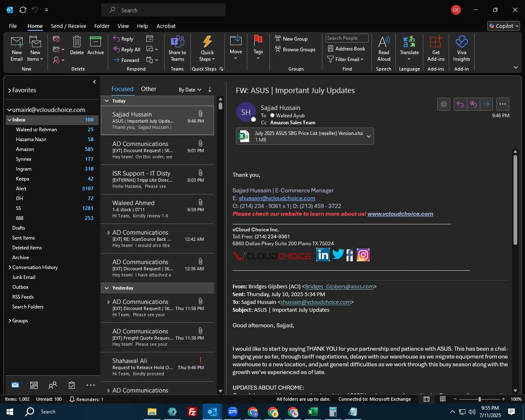This screenshot has height=420, width=525.
Task: Click Reply All in the ribbon
Action: click(127, 49)
